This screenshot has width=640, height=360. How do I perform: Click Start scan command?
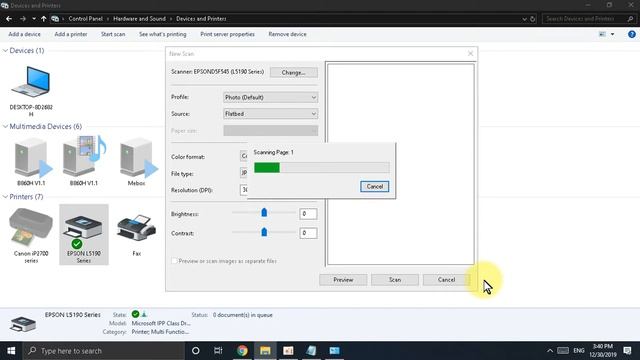point(113,34)
